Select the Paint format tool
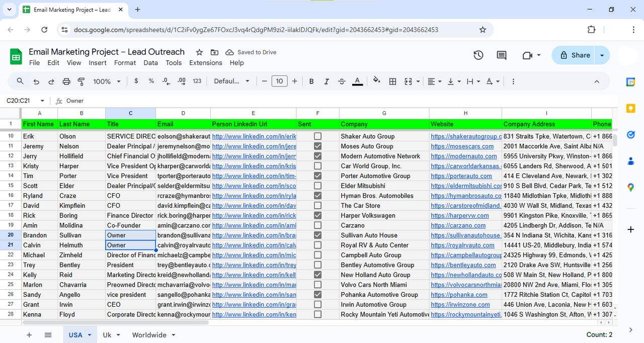The image size is (644, 343). pyautogui.click(x=81, y=81)
